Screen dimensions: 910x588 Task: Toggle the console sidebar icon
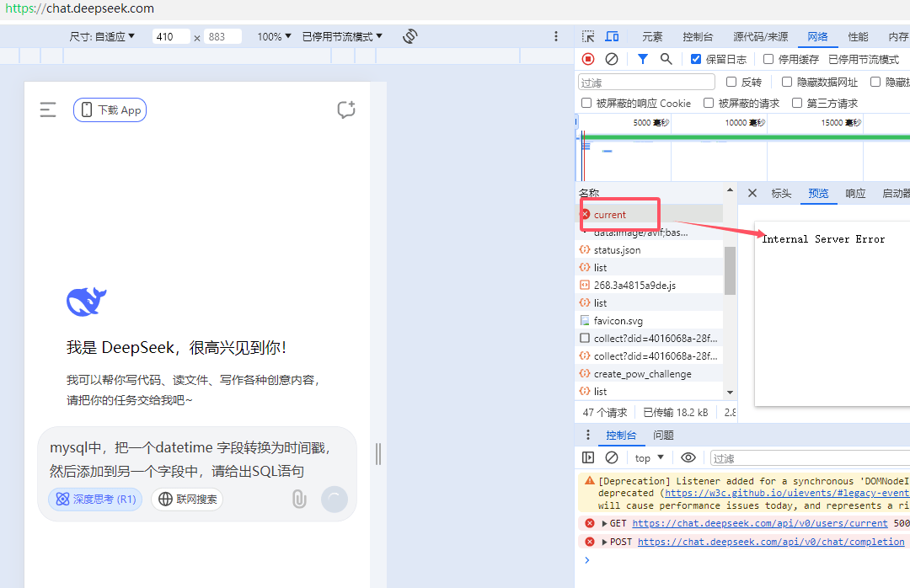(x=588, y=458)
